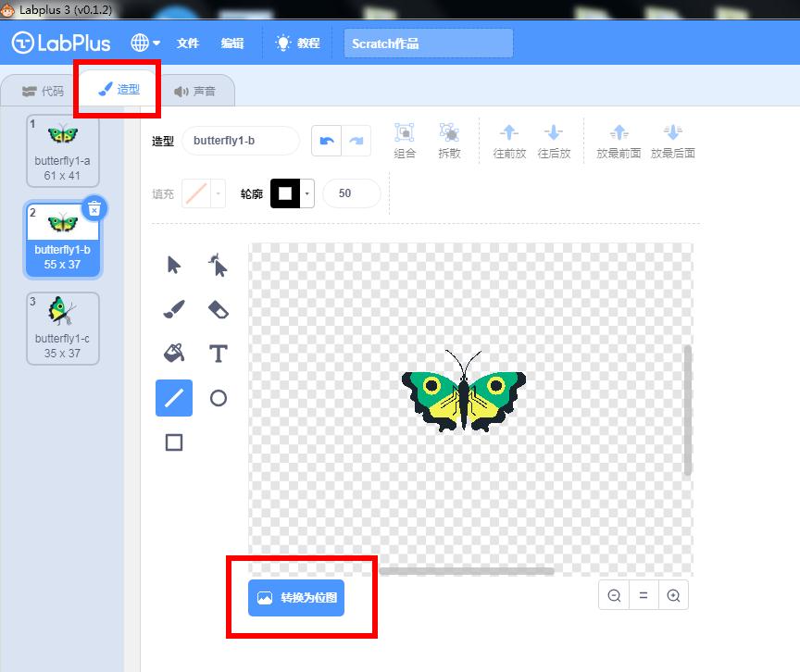Open the language globe dropdown
Image resolution: width=800 pixels, height=672 pixels.
(145, 44)
